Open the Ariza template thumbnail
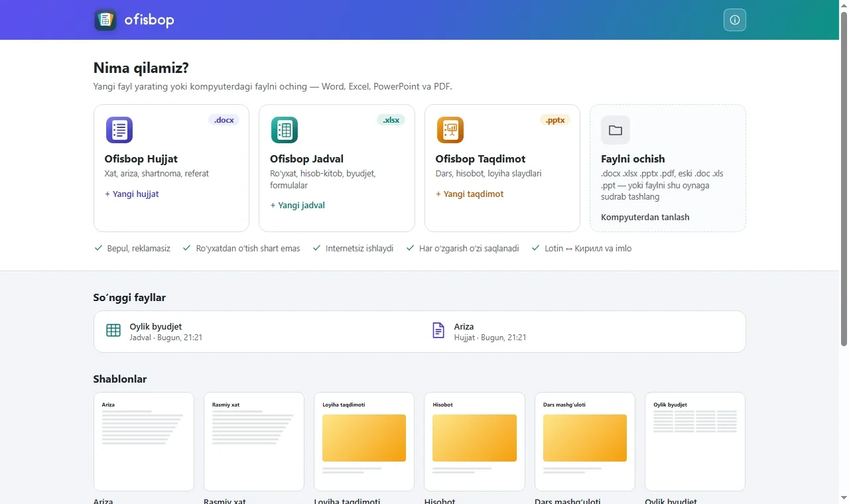The height and width of the screenshot is (504, 849). coord(144,441)
